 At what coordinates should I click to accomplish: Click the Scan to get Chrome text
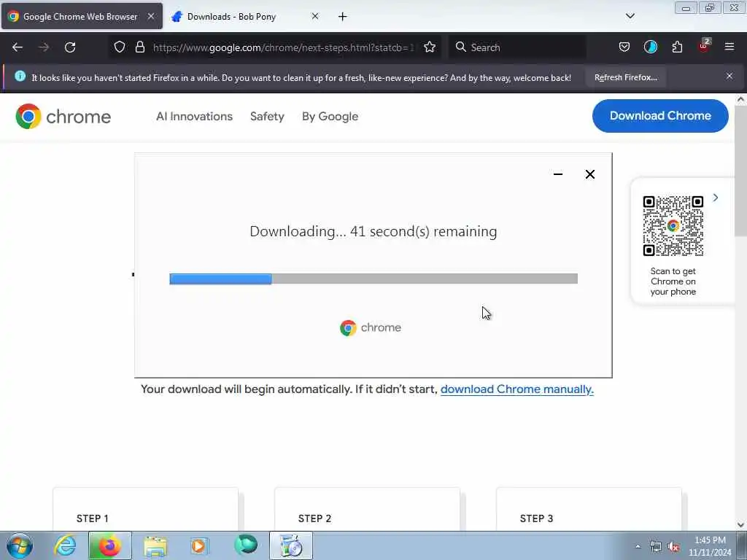[673, 281]
